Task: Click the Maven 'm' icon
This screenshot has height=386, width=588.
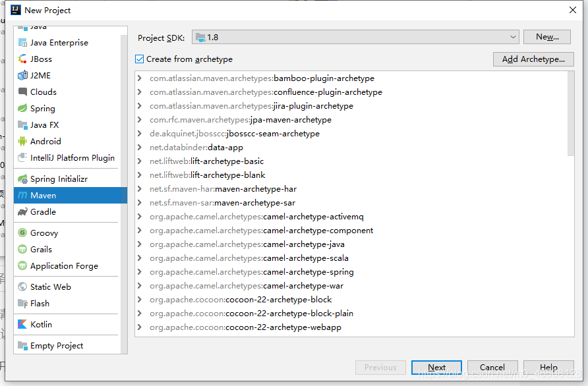Action: point(22,195)
